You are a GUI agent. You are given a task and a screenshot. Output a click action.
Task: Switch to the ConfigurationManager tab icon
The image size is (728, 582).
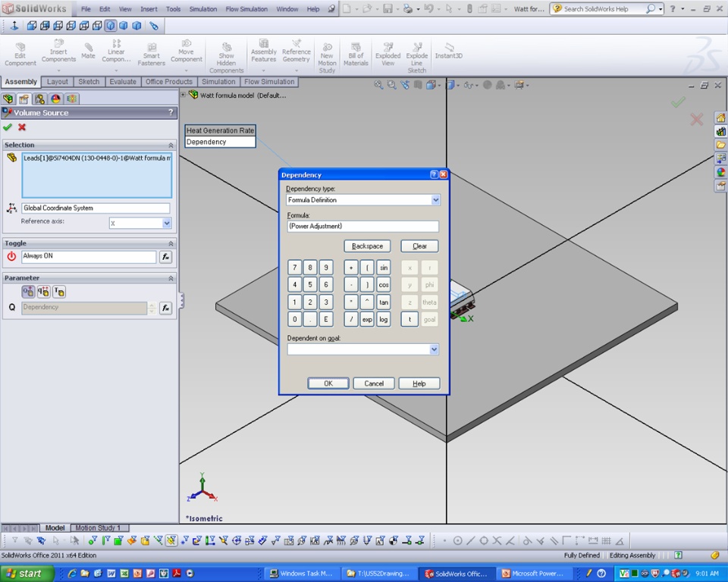pos(40,99)
